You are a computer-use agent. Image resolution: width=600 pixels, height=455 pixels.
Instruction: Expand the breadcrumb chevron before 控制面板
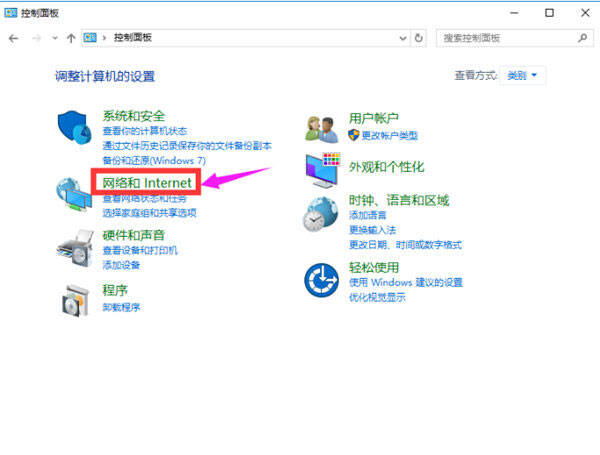point(104,38)
